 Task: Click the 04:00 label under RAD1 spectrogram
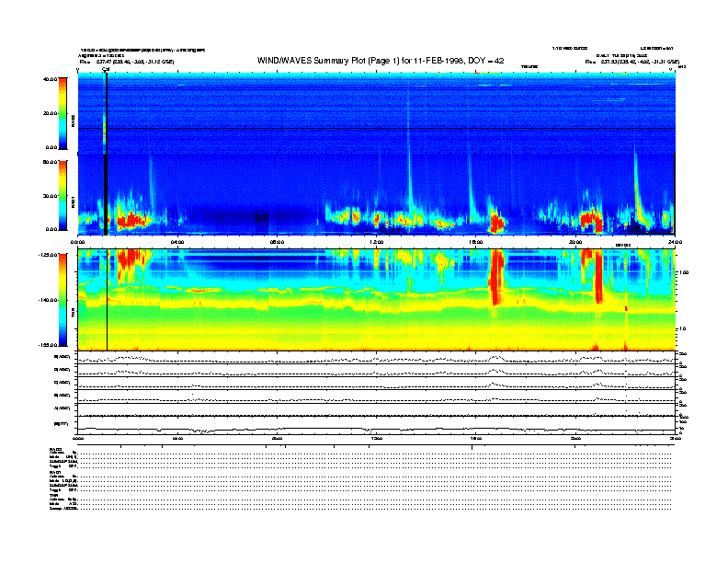coord(177,242)
